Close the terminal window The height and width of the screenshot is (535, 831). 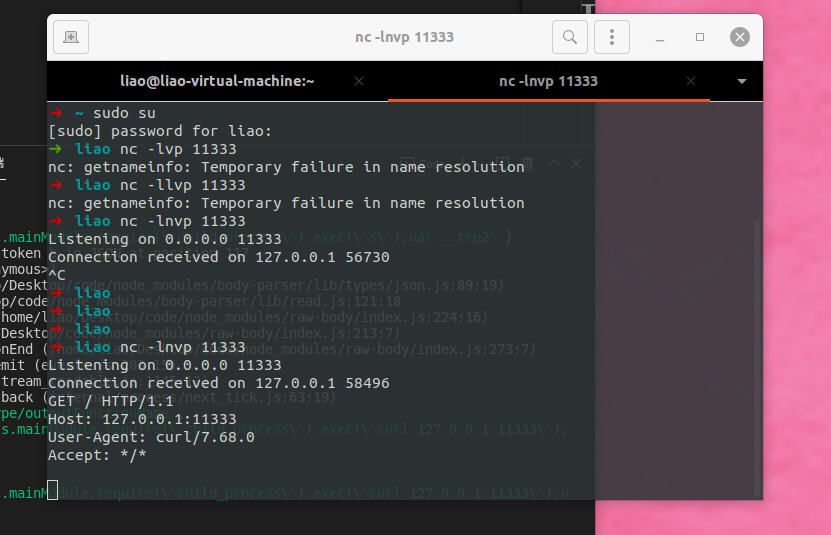740,37
